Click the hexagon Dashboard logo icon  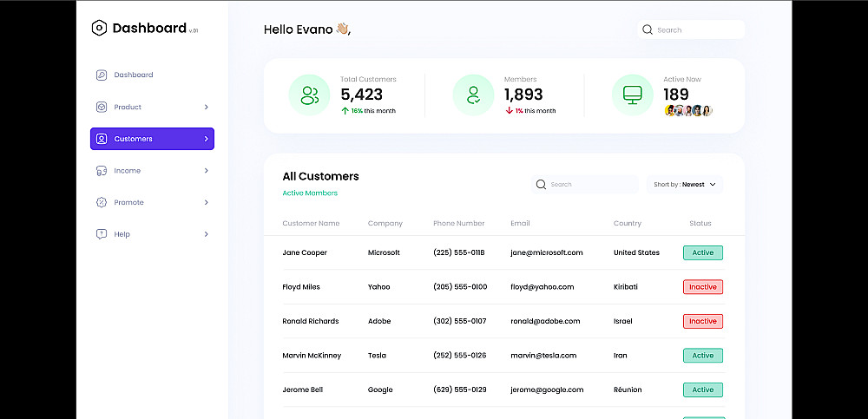(x=99, y=28)
